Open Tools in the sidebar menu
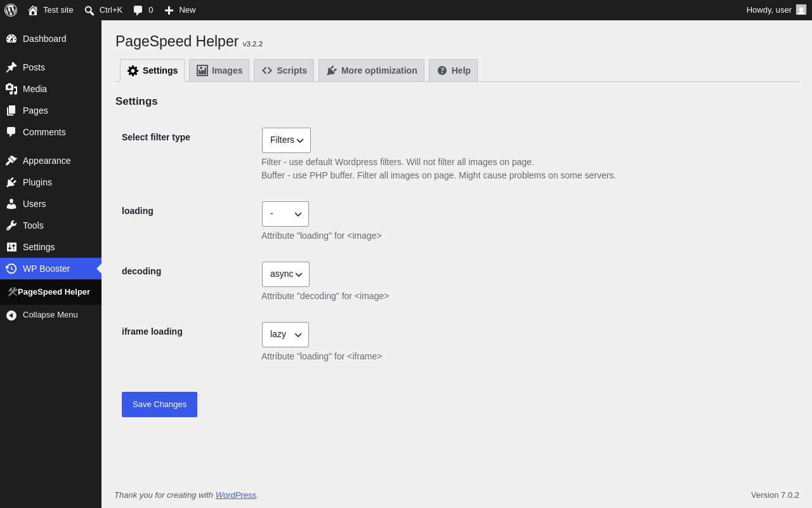The height and width of the screenshot is (508, 812). 51,225
